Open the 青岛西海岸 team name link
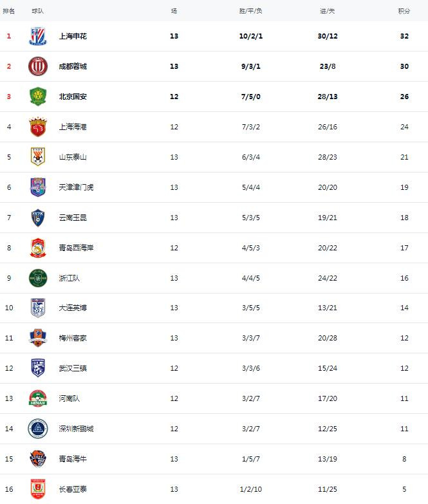This screenshot has height=504, width=428. [76, 248]
